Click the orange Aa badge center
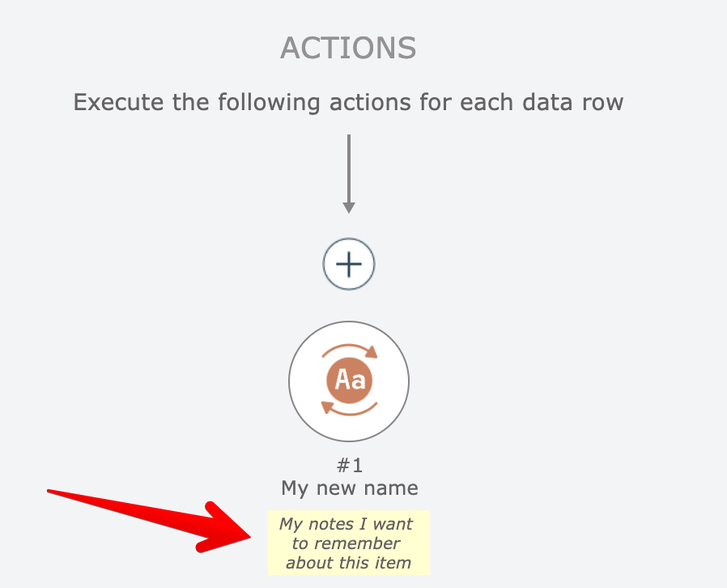 click(x=349, y=379)
